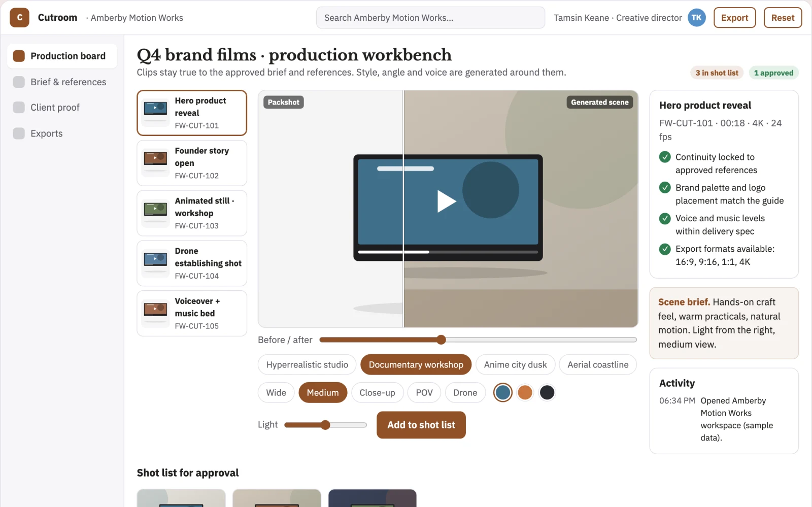Click the Client proof sidebar icon
This screenshot has width=812, height=507.
(19, 107)
